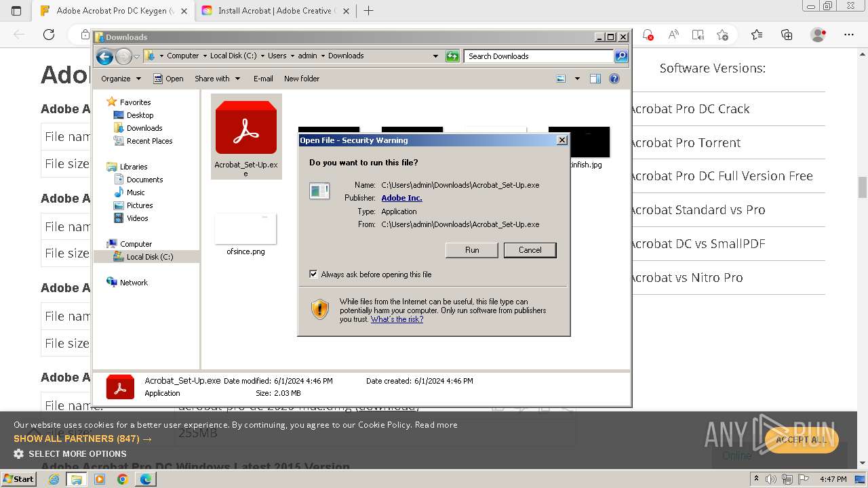Click Open in Explorer toolbar
This screenshot has width=868, height=488.
click(x=168, y=79)
